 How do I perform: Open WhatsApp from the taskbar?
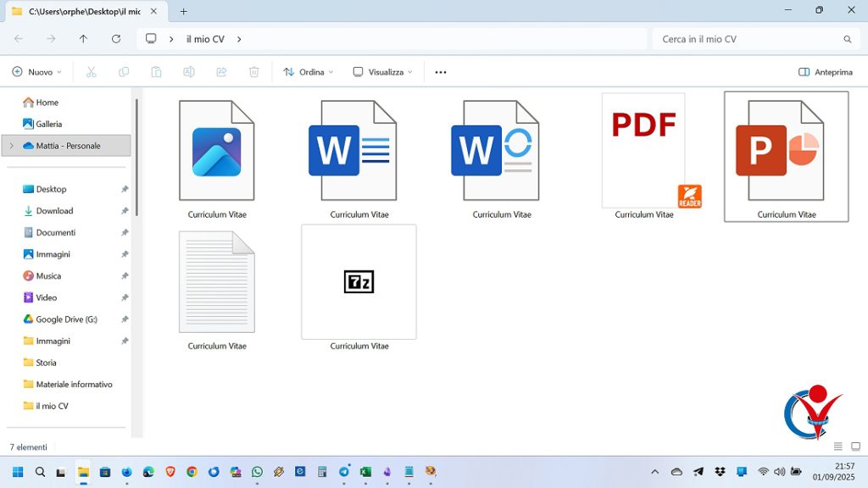click(x=257, y=472)
